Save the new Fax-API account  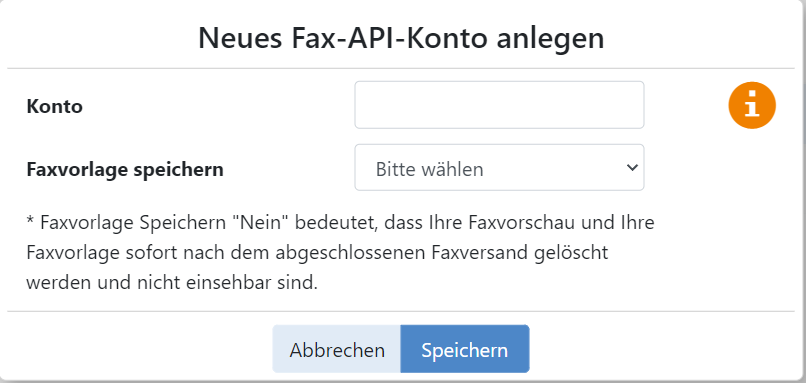(465, 349)
